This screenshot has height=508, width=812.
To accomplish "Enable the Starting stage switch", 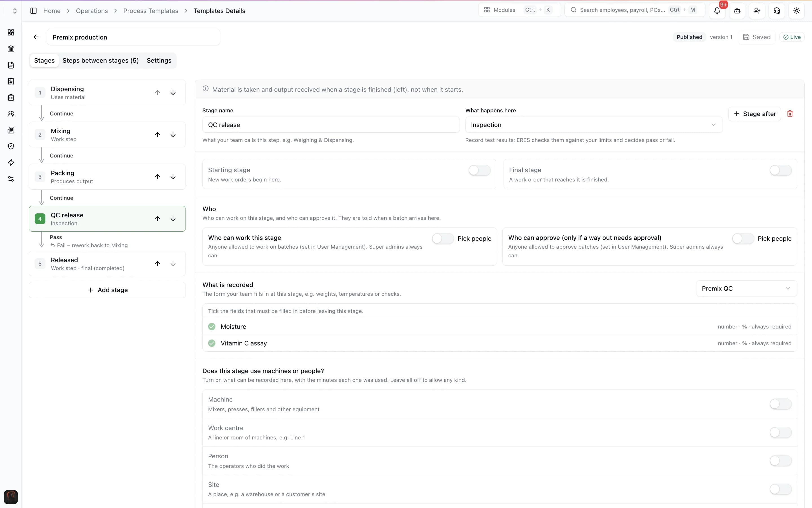I will tap(479, 170).
